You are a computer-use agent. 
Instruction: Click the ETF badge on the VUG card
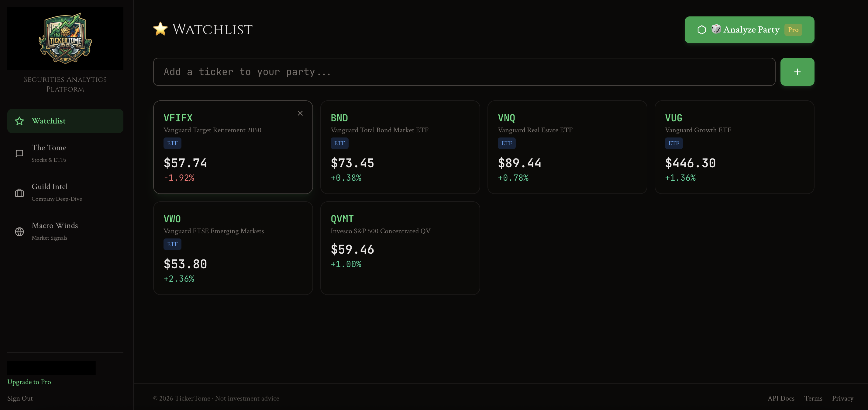coord(673,143)
